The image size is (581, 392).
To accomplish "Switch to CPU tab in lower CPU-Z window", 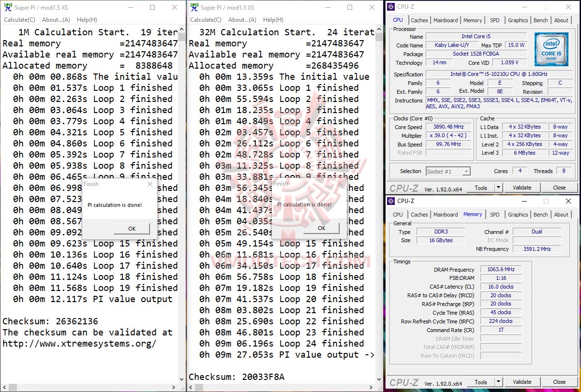I will tap(398, 215).
